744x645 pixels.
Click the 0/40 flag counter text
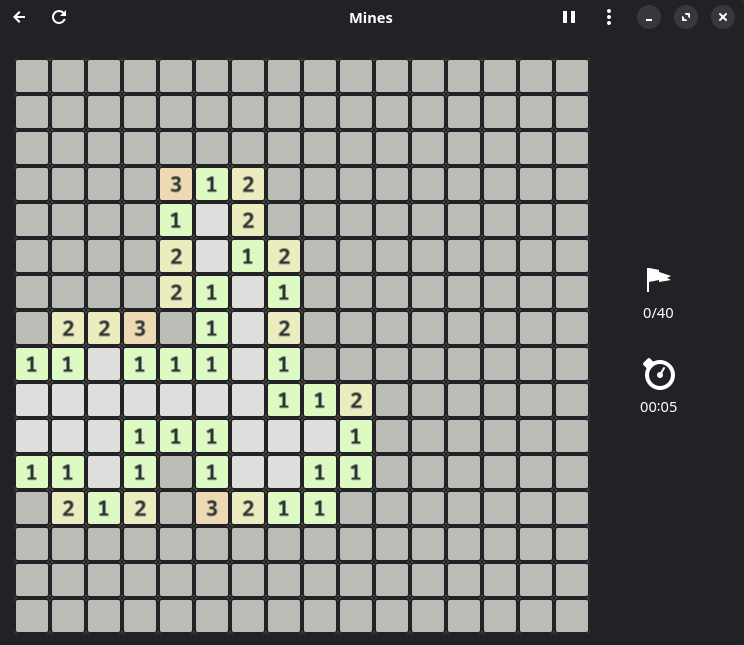click(658, 313)
